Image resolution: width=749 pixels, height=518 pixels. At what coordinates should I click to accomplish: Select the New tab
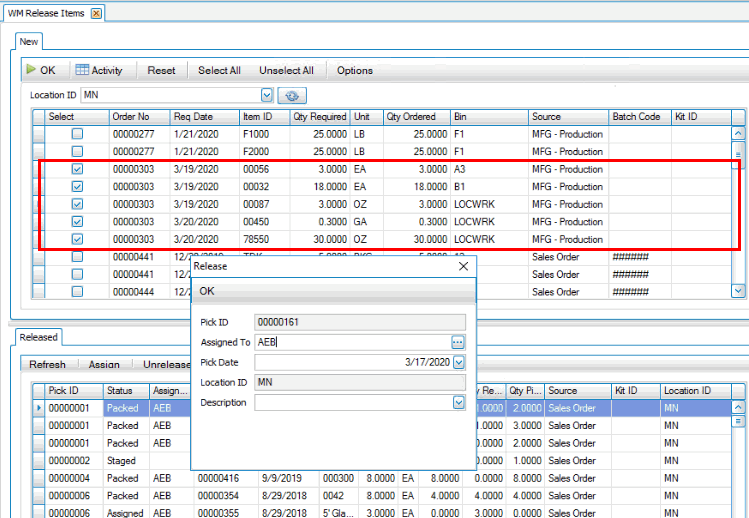[29, 42]
